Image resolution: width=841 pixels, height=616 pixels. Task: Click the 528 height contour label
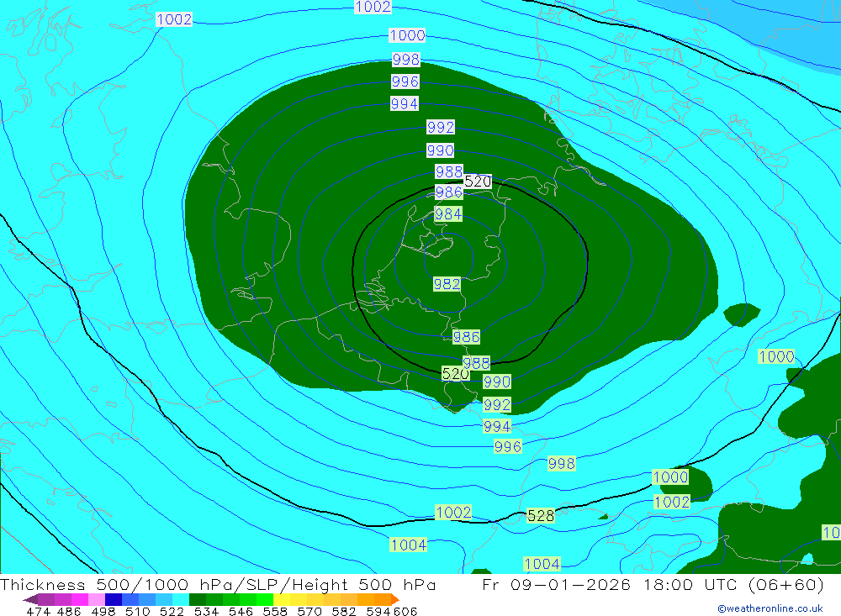540,516
